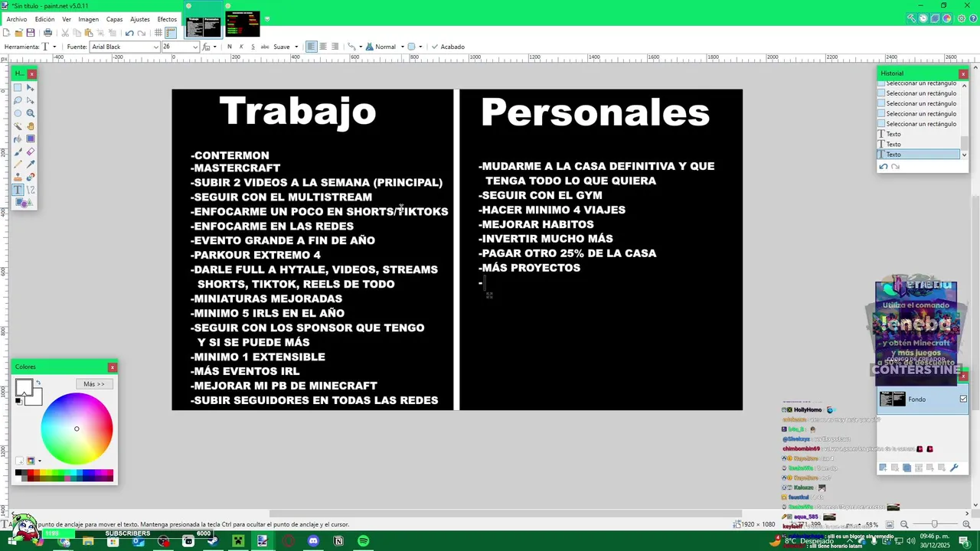Select the Ellipse Select tool
This screenshot has height=551, width=980.
point(18,113)
